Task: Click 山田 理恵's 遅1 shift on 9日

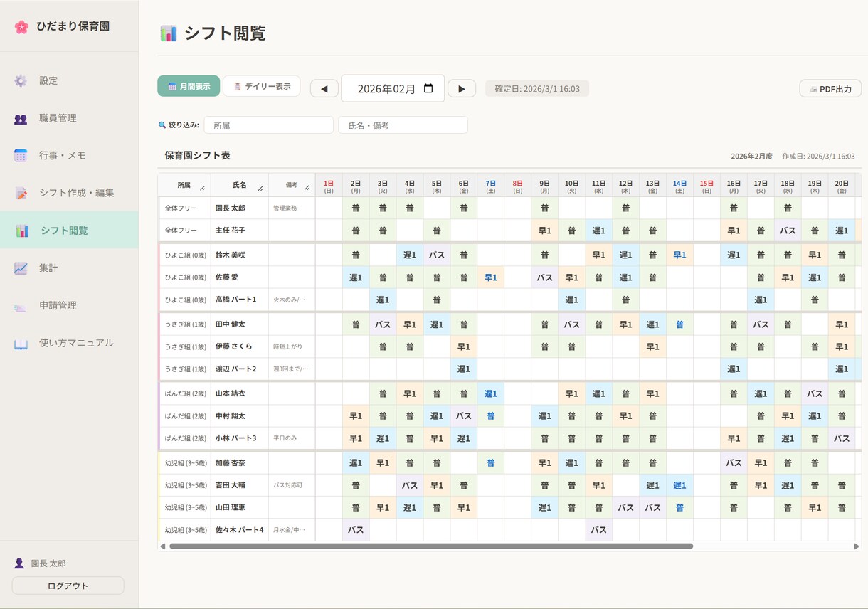Action: [545, 508]
